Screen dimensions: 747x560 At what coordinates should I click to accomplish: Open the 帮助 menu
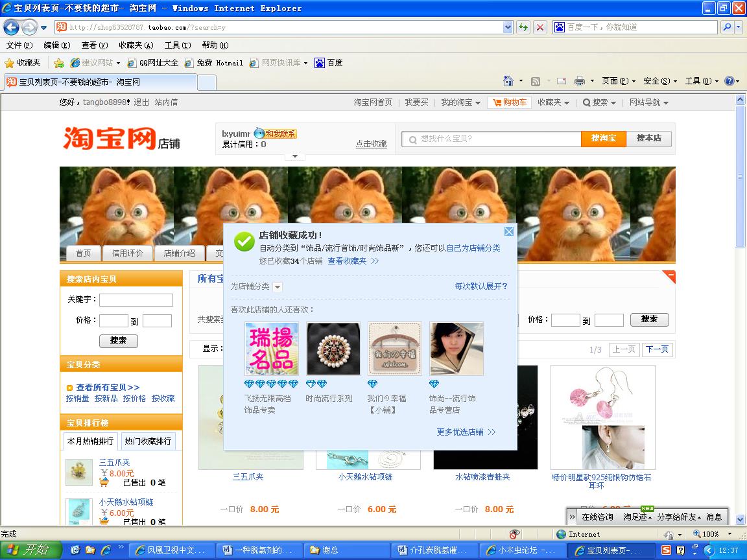click(x=215, y=45)
